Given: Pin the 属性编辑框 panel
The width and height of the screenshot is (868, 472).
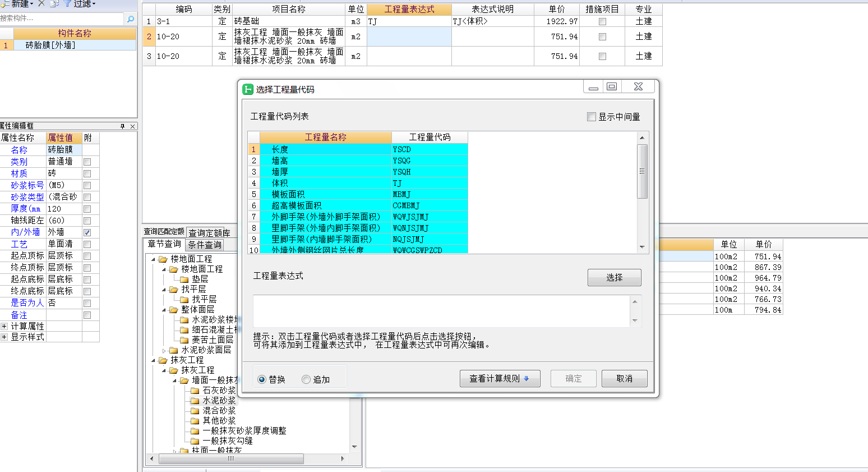Looking at the screenshot, I should [x=123, y=126].
